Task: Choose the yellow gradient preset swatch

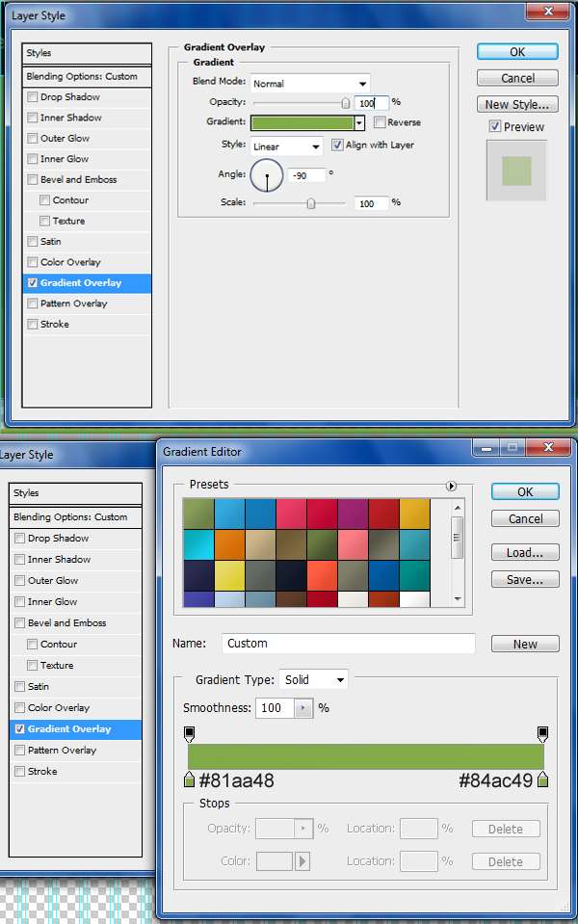Action: pyautogui.click(x=229, y=575)
